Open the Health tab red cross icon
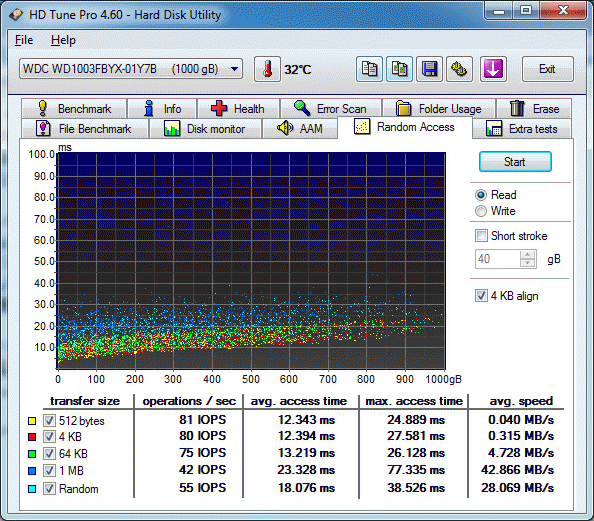594x521 pixels. (x=219, y=108)
